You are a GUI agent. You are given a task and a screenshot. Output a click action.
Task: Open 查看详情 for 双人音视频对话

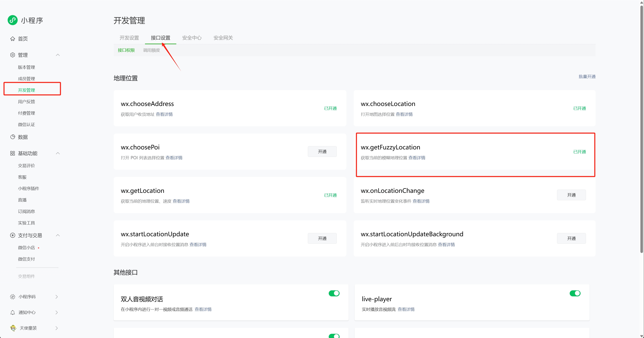pos(203,309)
